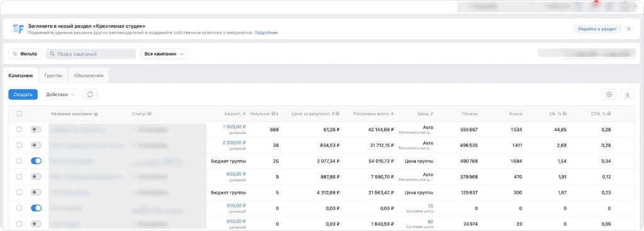
Task: Click the target price value 80
Action: point(430,222)
